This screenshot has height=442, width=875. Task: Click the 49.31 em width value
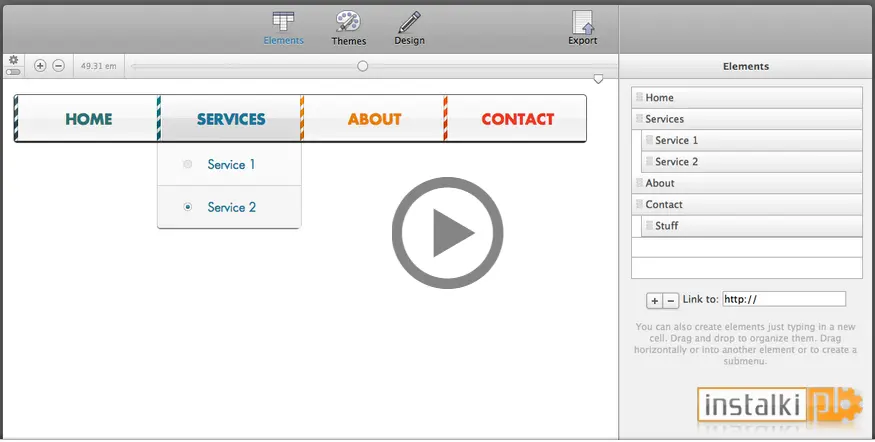coord(99,66)
